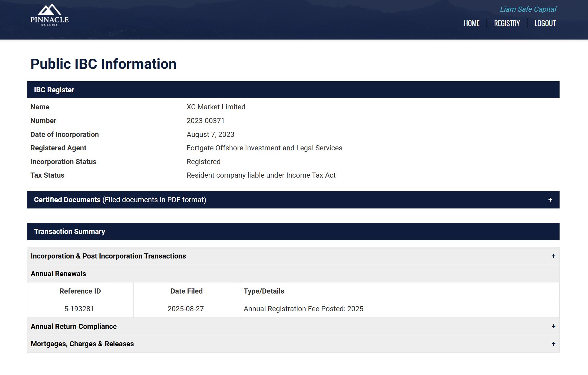Click the Date Filed column header
This screenshot has width=588, height=375.
click(x=187, y=291)
